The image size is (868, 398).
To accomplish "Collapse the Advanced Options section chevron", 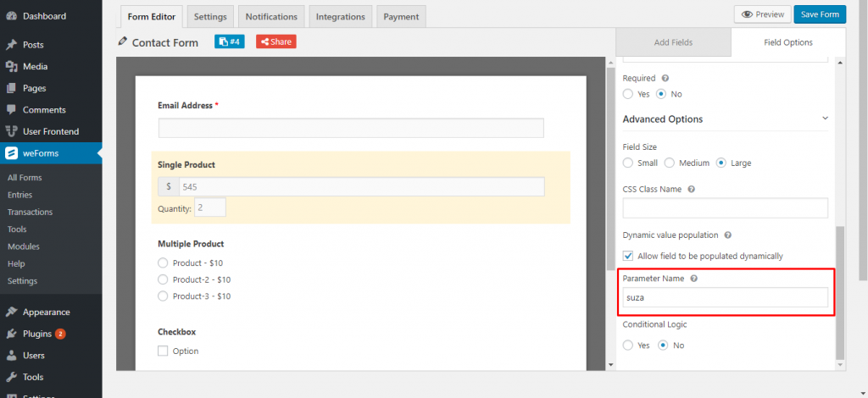I will coord(825,119).
